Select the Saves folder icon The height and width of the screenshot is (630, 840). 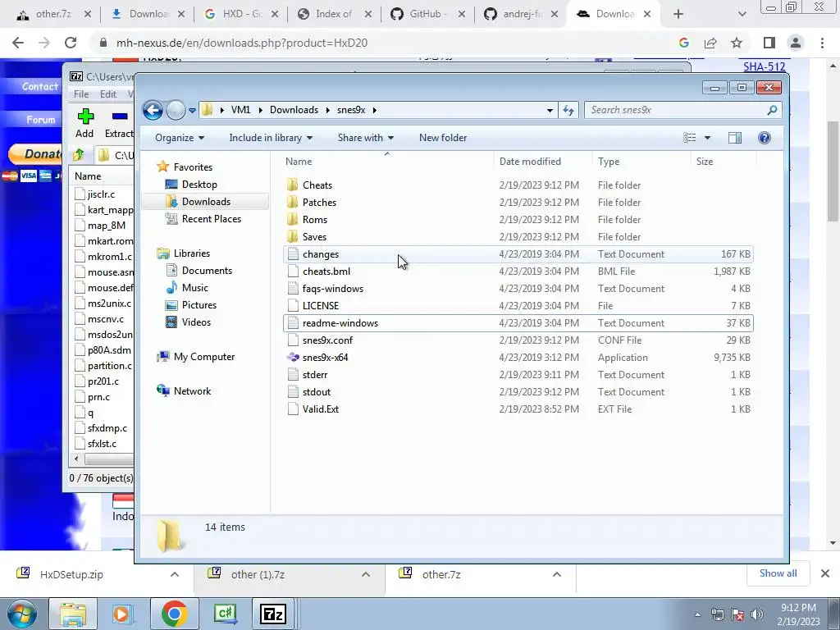pyautogui.click(x=293, y=236)
